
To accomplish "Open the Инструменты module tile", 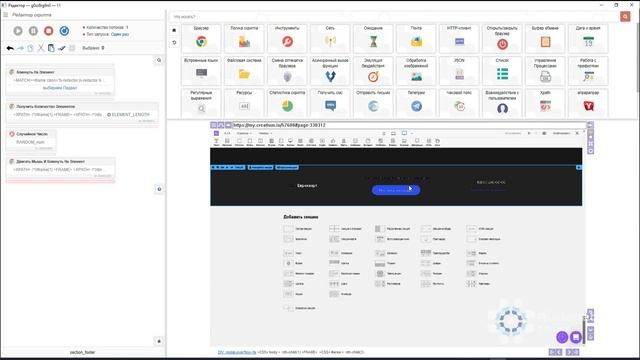I will pyautogui.click(x=287, y=39).
